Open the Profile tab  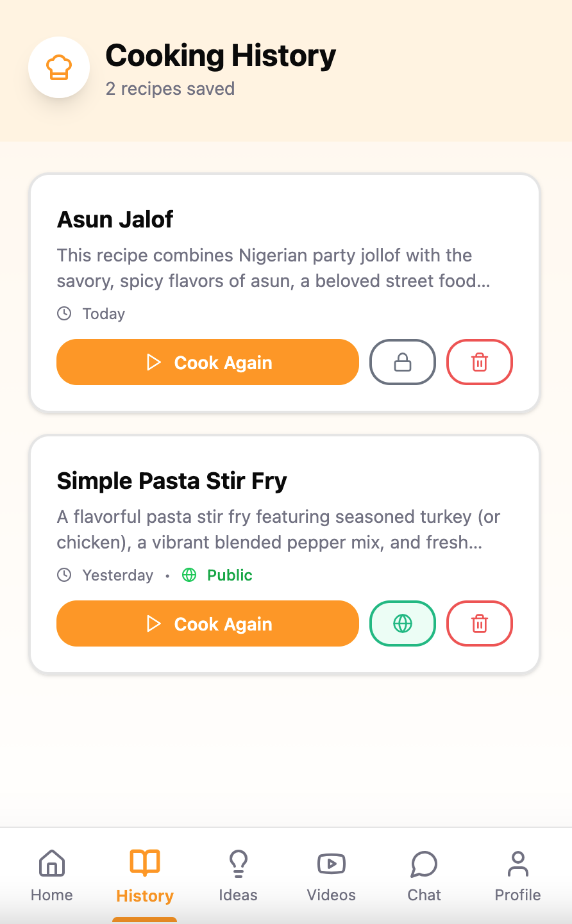click(x=517, y=875)
